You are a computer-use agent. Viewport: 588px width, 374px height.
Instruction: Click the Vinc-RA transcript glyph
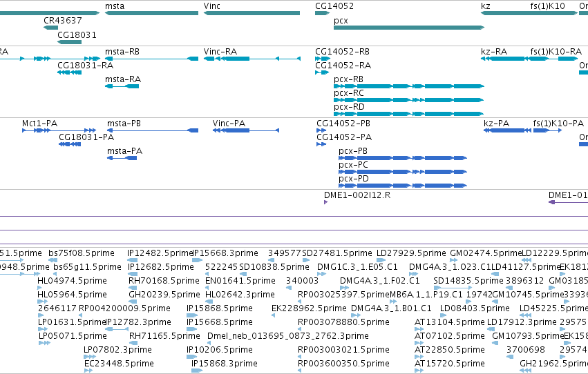pyautogui.click(x=252, y=59)
